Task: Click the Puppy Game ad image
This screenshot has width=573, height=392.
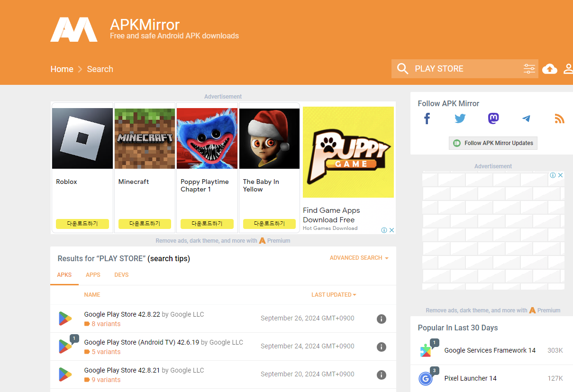Action: point(348,152)
